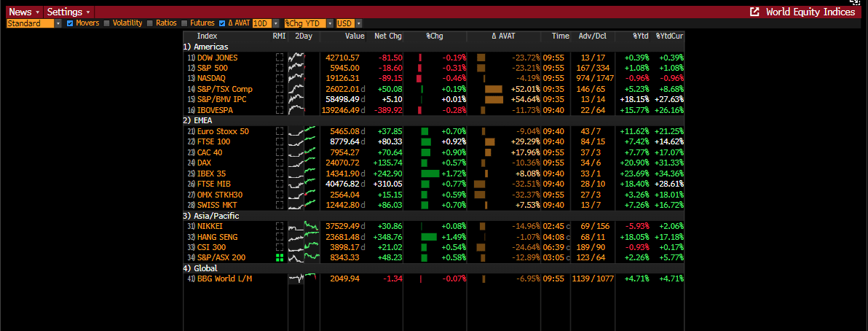Open the S&P 500 index row
The image size is (868, 331).
433,68
